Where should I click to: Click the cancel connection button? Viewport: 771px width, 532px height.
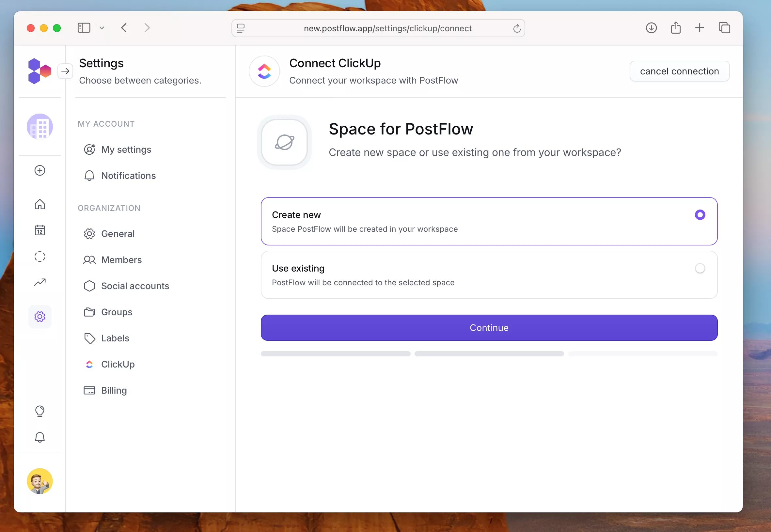pos(679,71)
